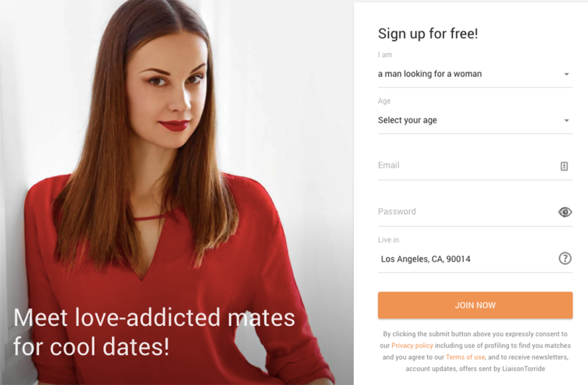This screenshot has width=588, height=385.
Task: Click the JOIN NOW button
Action: pos(475,305)
